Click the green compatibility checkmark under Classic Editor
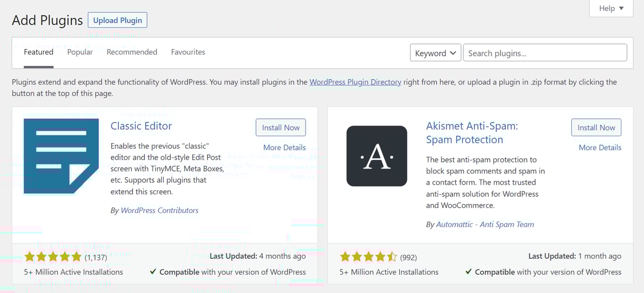This screenshot has width=644, height=293. point(153,272)
